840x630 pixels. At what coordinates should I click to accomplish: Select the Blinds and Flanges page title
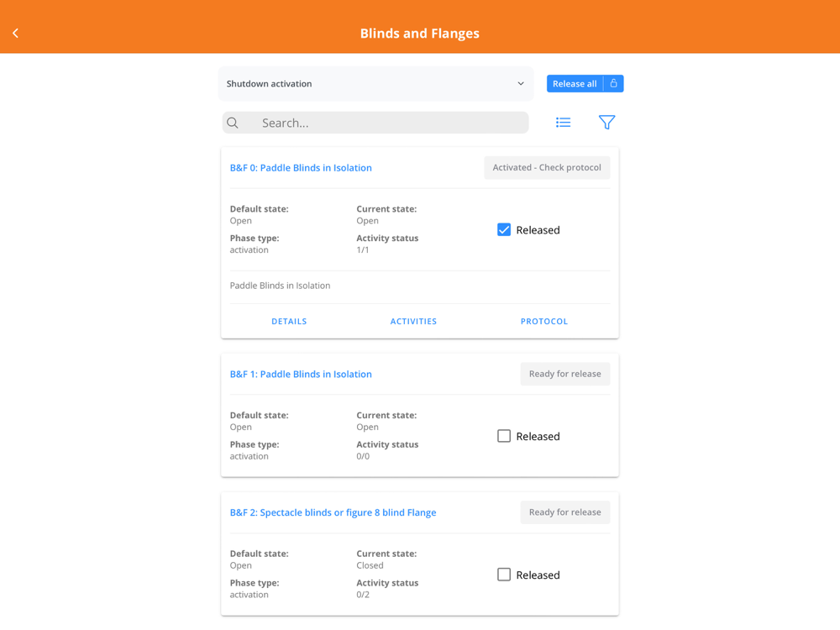419,34
